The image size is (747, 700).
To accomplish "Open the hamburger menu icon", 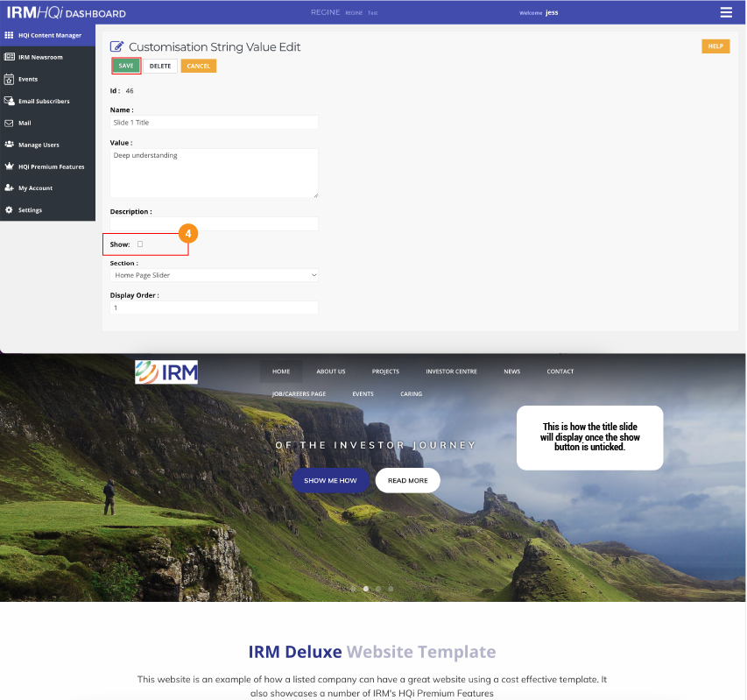I will [x=725, y=12].
